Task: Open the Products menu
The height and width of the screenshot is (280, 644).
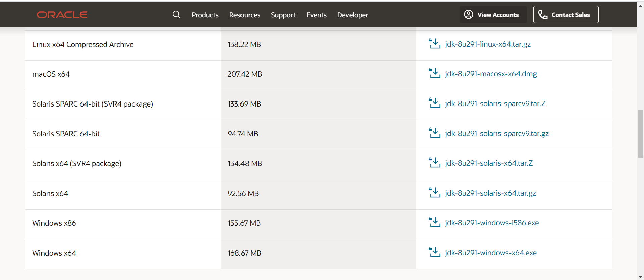Action: click(205, 15)
